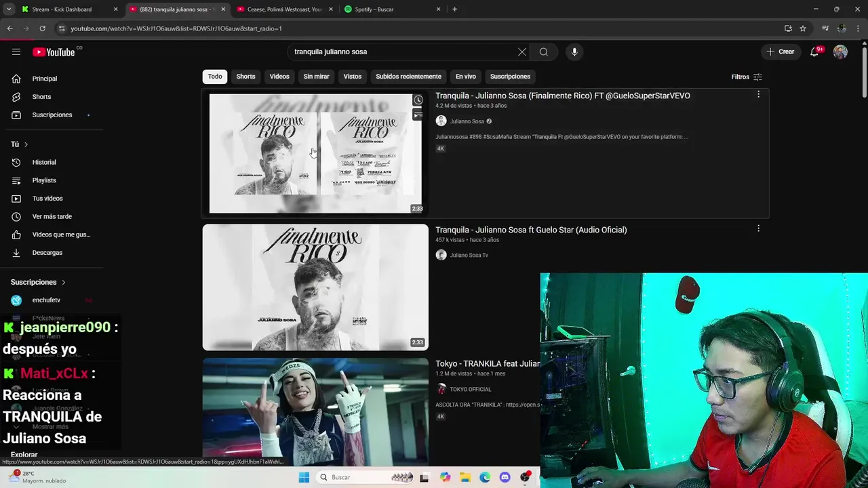Open OBS from the taskbar
This screenshot has height=488, width=868.
pyautogui.click(x=525, y=478)
